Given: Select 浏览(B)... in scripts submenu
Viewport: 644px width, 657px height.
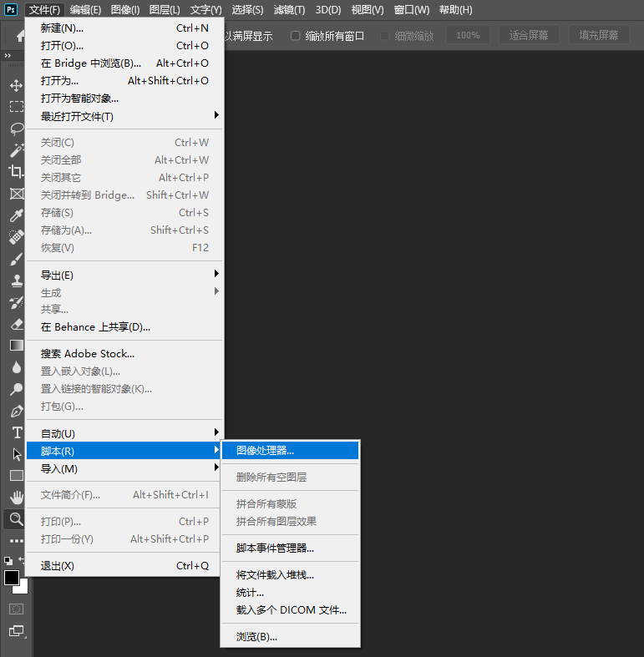Looking at the screenshot, I should point(290,637).
